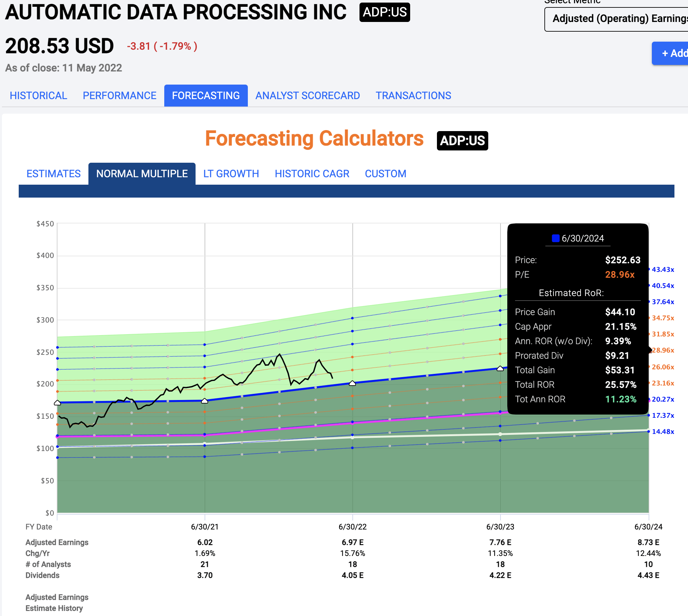Click the white triangle marker at 6/30/23
This screenshot has height=616, width=688.
click(500, 369)
